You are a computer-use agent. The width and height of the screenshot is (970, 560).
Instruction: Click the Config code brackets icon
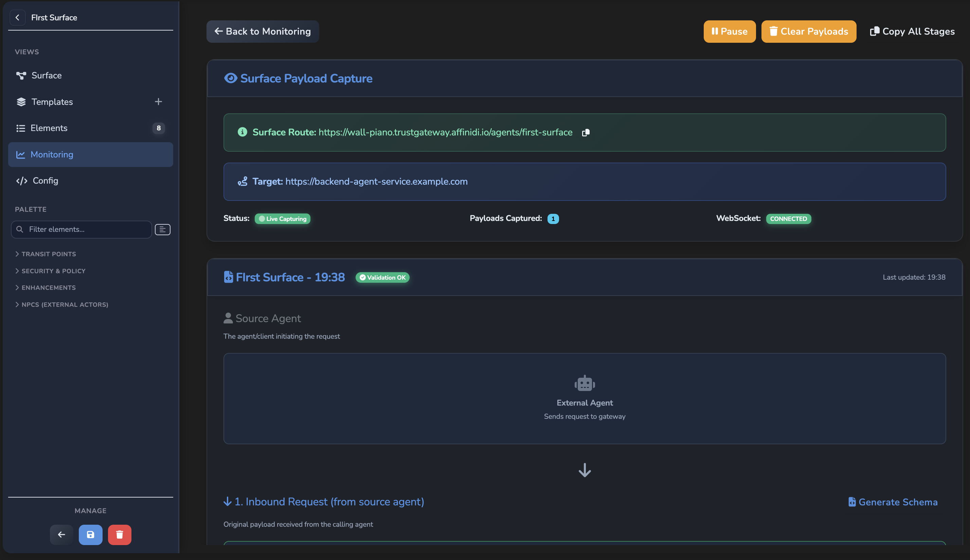pyautogui.click(x=21, y=181)
